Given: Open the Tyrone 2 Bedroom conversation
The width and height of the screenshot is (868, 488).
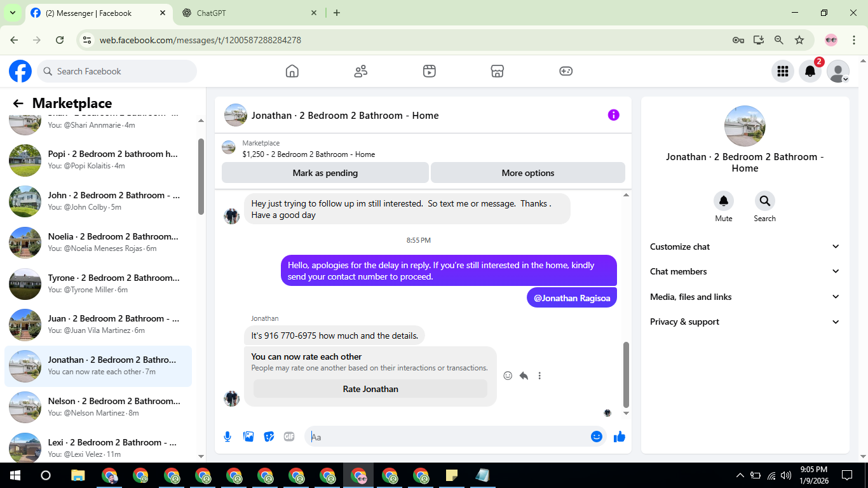Looking at the screenshot, I should click(x=98, y=284).
